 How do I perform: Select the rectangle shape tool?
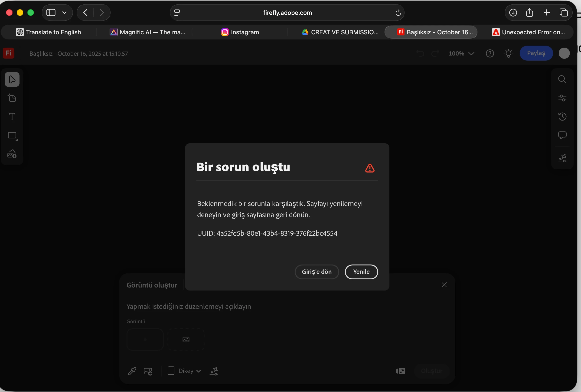point(12,135)
